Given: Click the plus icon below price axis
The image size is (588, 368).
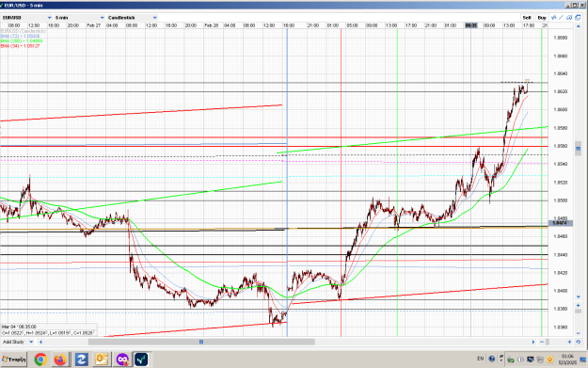Looking at the screenshot, I should tap(578, 306).
